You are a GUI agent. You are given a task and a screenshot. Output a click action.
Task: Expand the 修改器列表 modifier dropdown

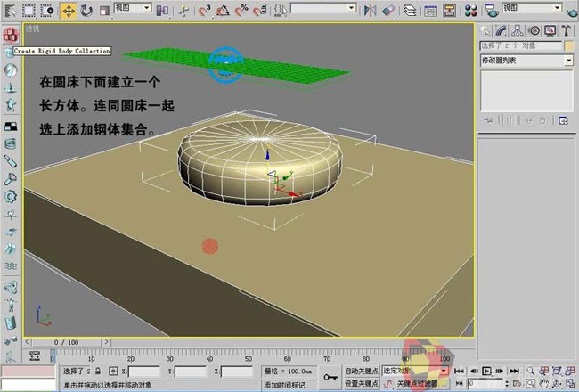(x=568, y=61)
